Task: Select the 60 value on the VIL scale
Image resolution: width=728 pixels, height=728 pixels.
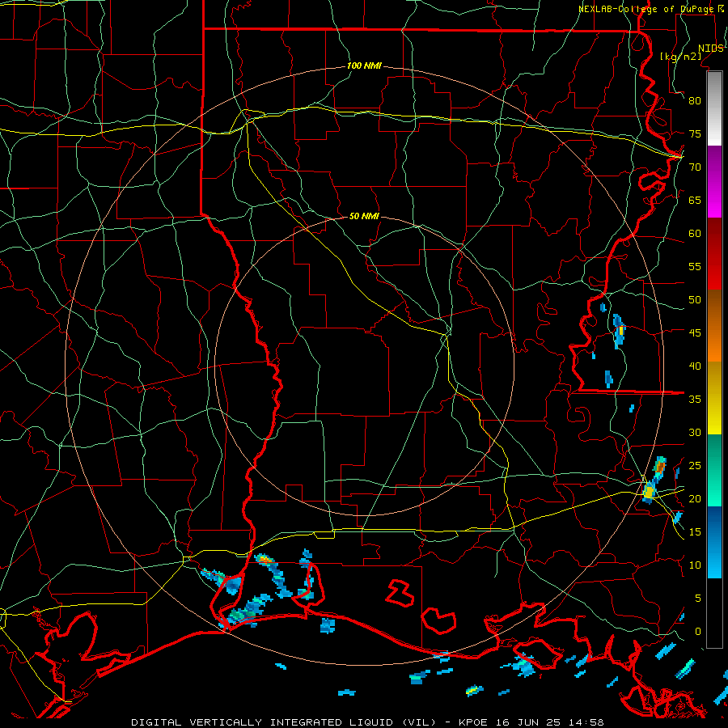Action: pyautogui.click(x=695, y=234)
